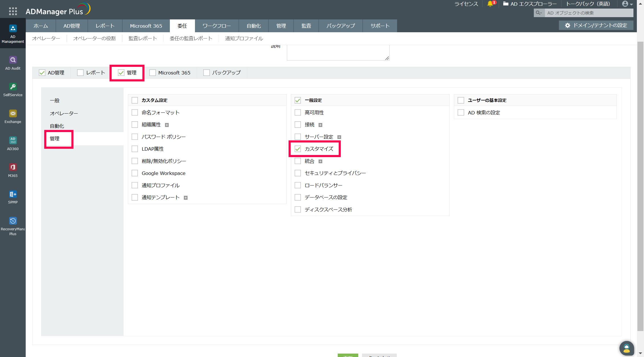Select オペレーター in the left category list

(x=64, y=113)
